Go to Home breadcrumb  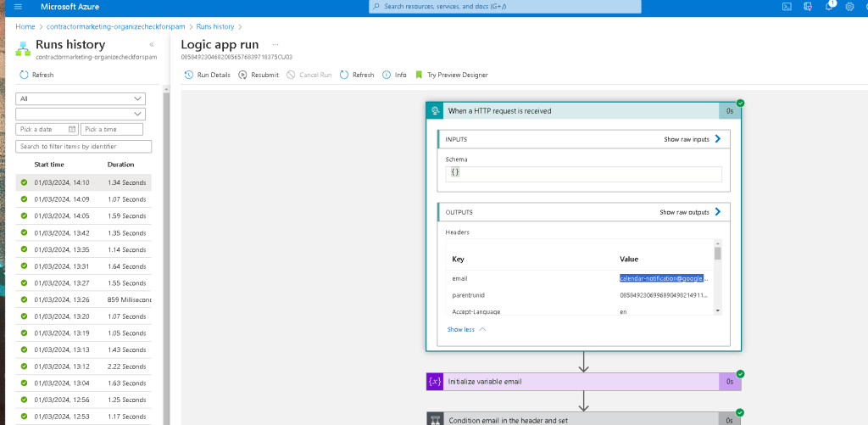click(x=25, y=26)
